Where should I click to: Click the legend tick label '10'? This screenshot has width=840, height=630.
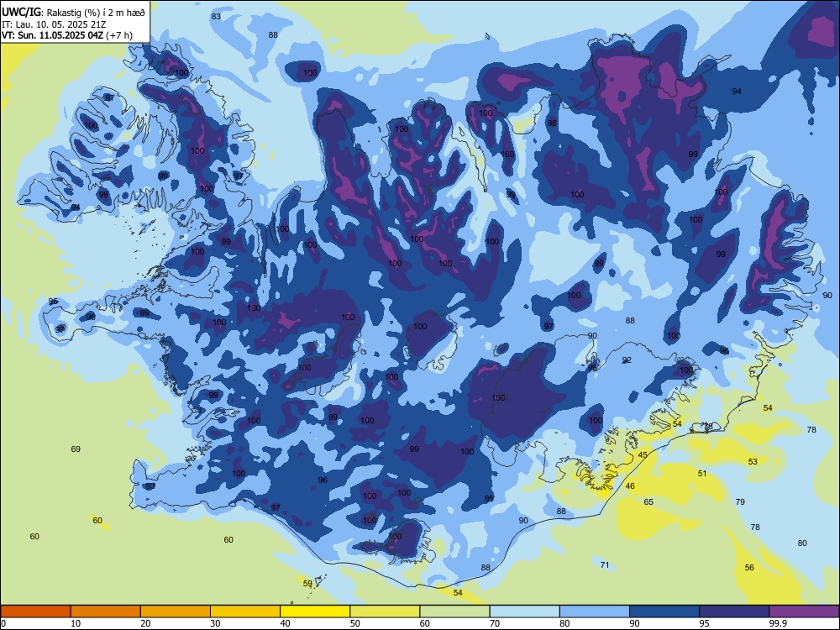tap(76, 623)
